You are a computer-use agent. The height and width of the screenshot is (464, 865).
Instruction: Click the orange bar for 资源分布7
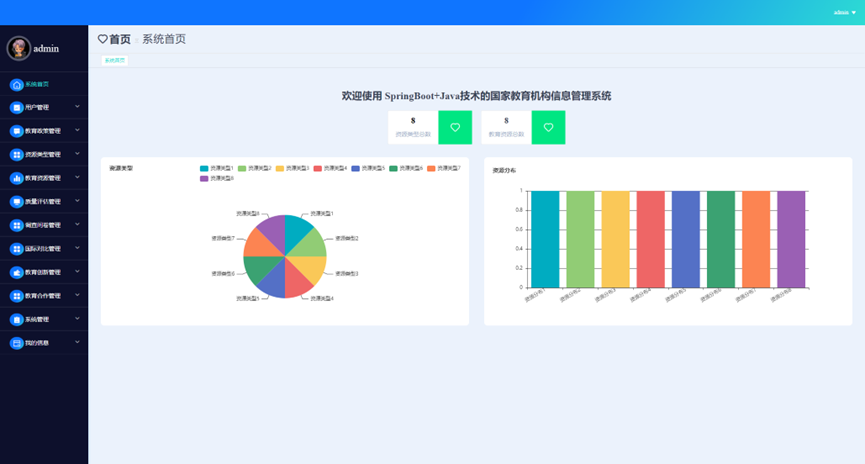tap(756, 239)
